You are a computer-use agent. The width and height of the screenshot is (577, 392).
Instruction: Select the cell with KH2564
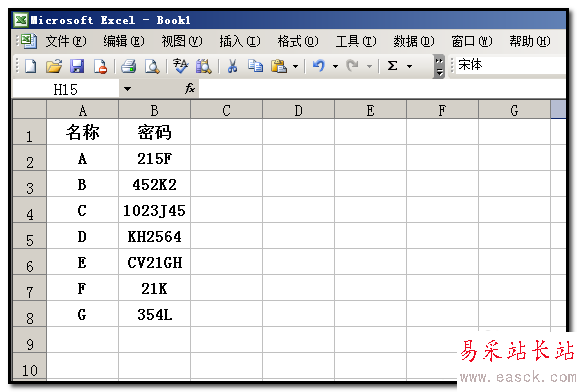(155, 236)
